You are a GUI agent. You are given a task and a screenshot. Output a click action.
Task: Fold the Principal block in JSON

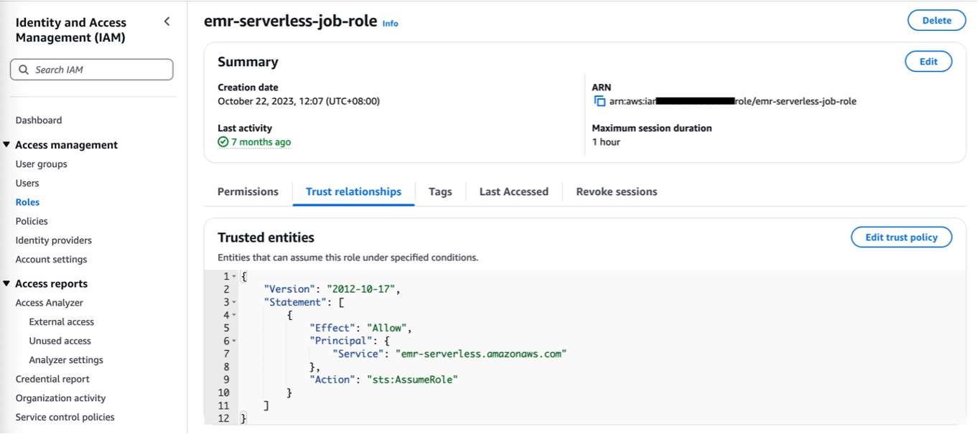pyautogui.click(x=234, y=341)
